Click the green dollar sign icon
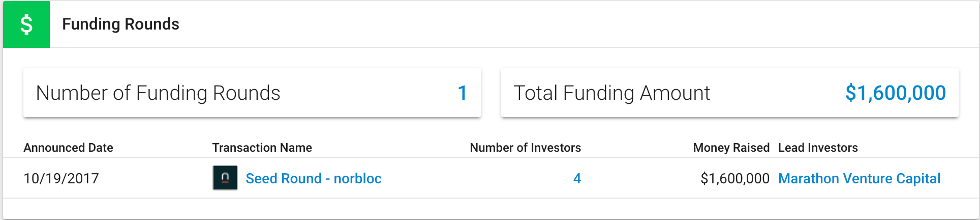The height and width of the screenshot is (220, 980). [x=26, y=24]
